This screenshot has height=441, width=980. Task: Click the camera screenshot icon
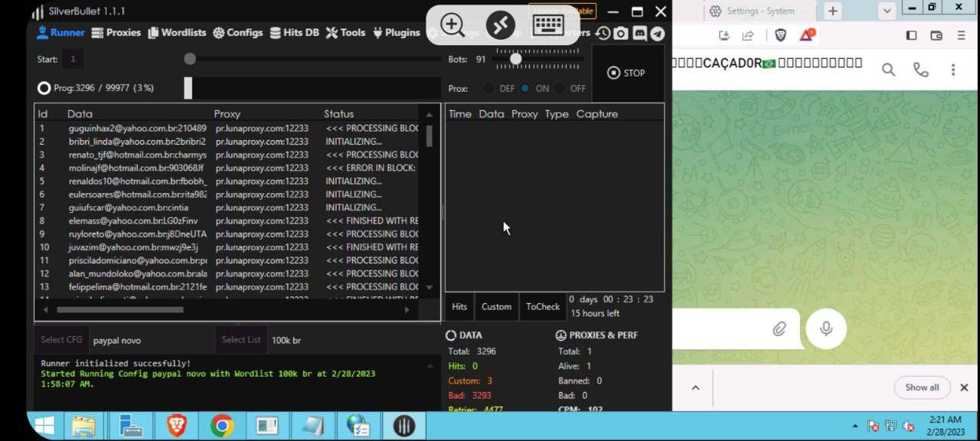(621, 33)
